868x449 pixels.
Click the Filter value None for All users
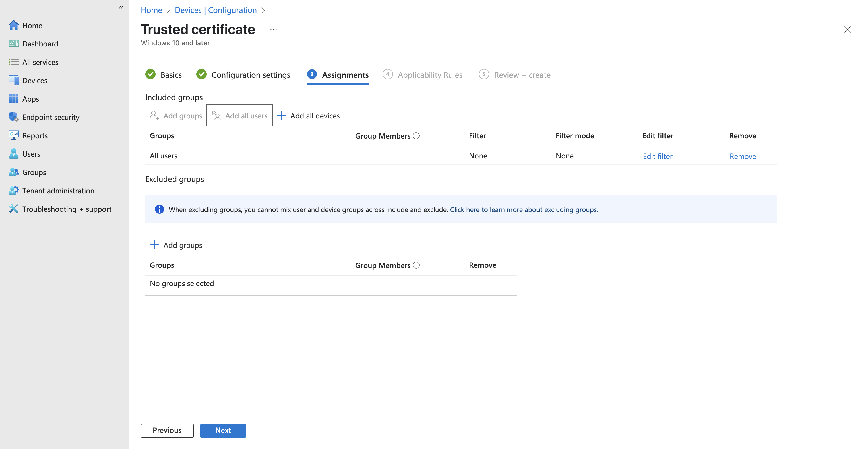(478, 156)
